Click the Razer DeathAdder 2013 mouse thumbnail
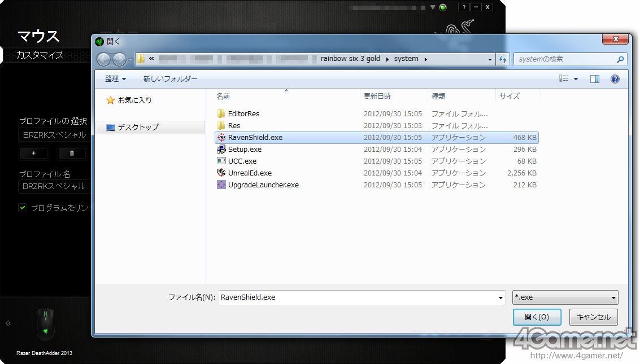Screen dimensions: 640x364 click(x=45, y=323)
